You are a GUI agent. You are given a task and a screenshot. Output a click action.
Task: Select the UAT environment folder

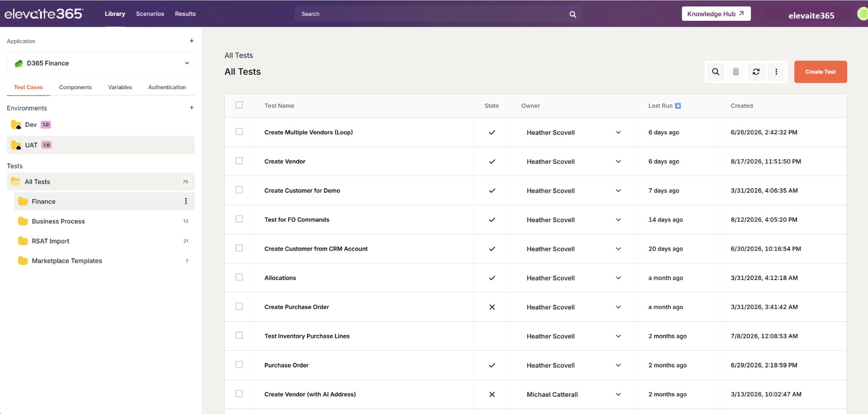(101, 145)
